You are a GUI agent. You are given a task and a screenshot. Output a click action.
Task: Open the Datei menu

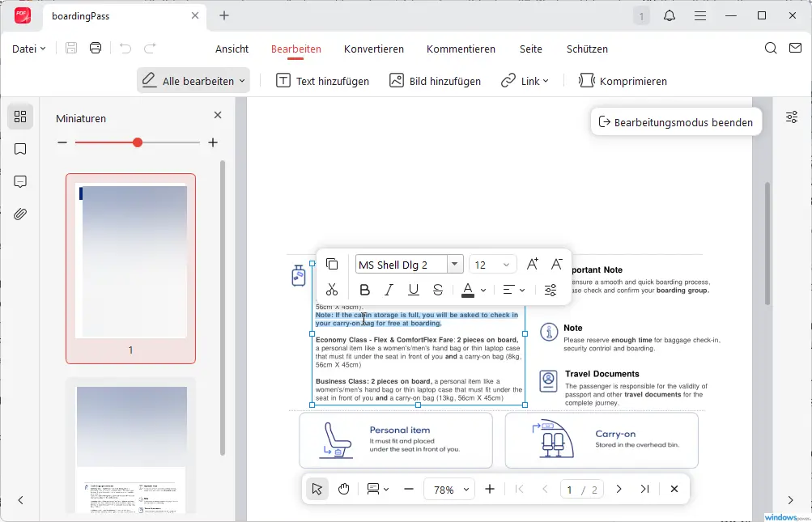pos(27,49)
